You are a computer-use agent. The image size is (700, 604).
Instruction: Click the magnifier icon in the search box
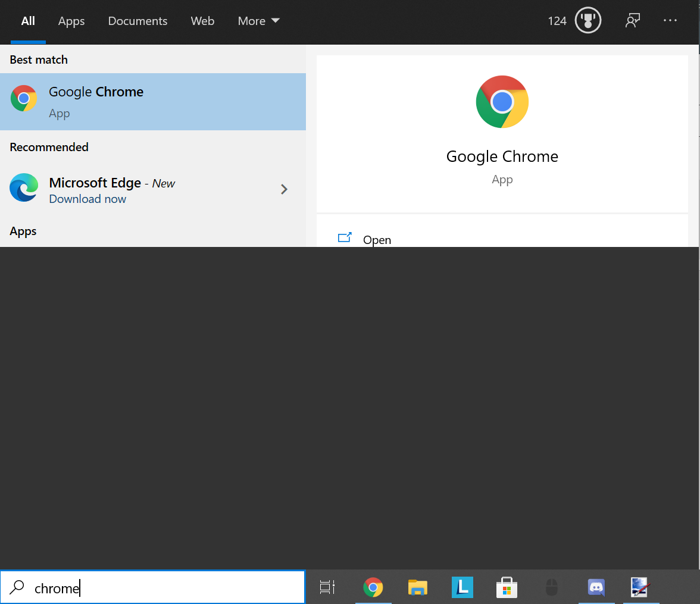point(17,587)
